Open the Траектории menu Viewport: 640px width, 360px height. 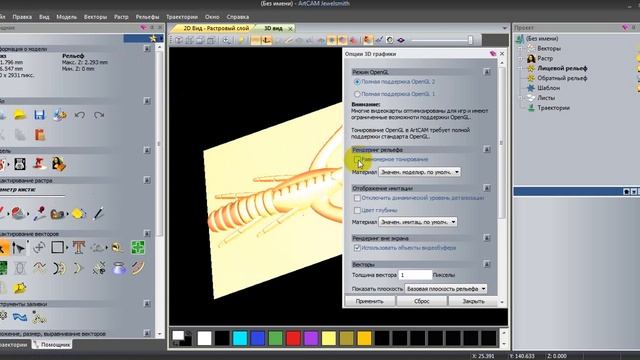(x=182, y=17)
